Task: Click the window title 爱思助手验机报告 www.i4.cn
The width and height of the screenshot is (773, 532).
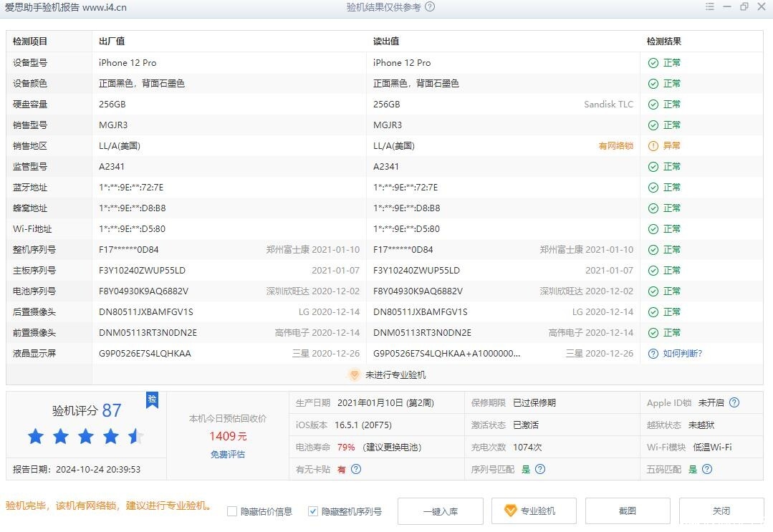Action: tap(66, 7)
